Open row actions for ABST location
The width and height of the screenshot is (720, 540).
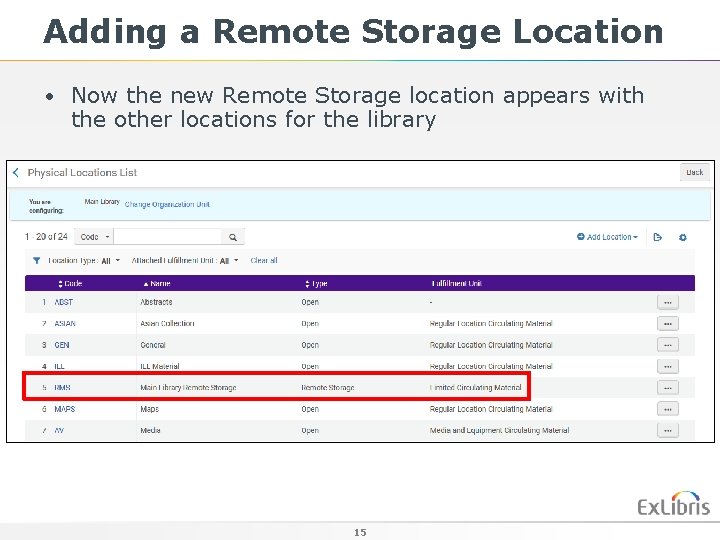(x=668, y=303)
